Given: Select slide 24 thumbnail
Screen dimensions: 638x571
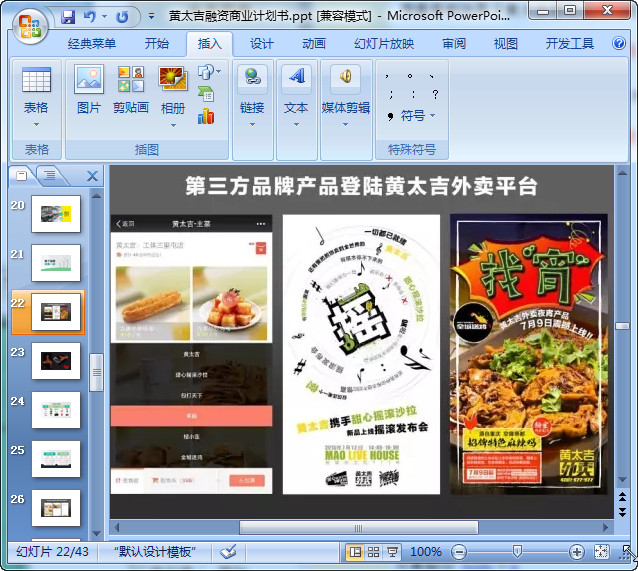Looking at the screenshot, I should [x=56, y=410].
